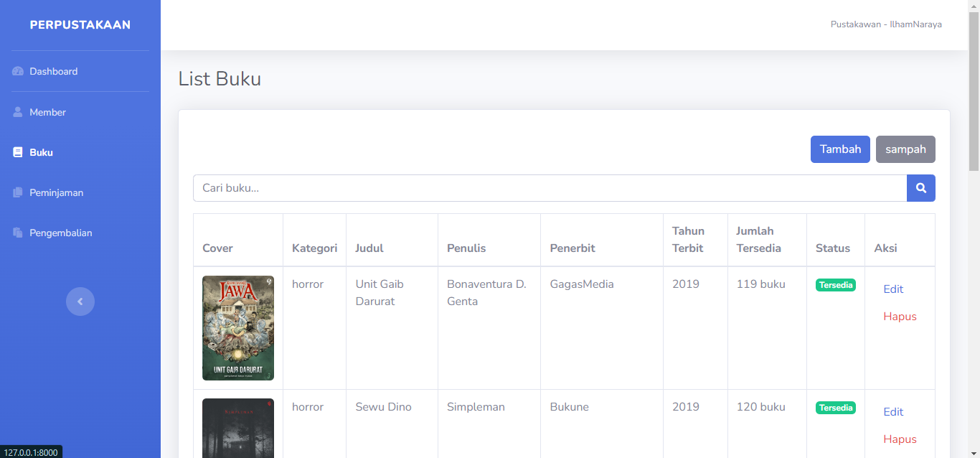Click the Sewu Dino cover thumbnail

pyautogui.click(x=238, y=428)
